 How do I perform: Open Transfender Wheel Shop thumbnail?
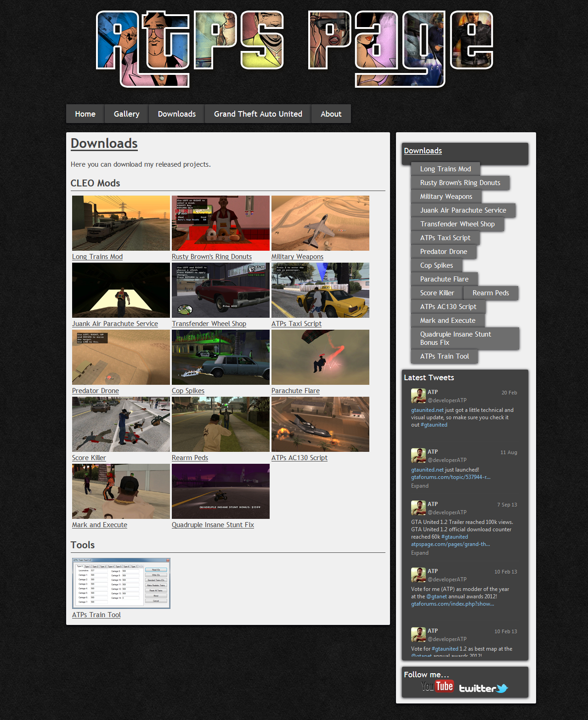[220, 290]
